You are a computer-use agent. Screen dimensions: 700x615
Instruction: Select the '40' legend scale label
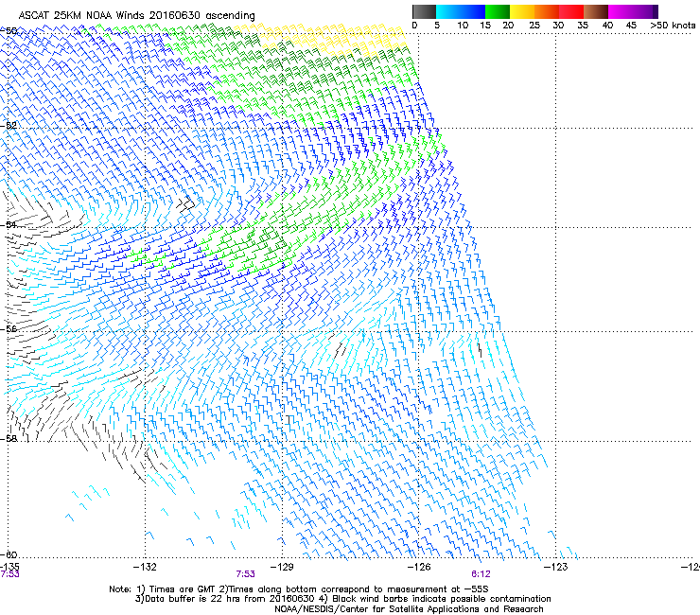pos(607,25)
